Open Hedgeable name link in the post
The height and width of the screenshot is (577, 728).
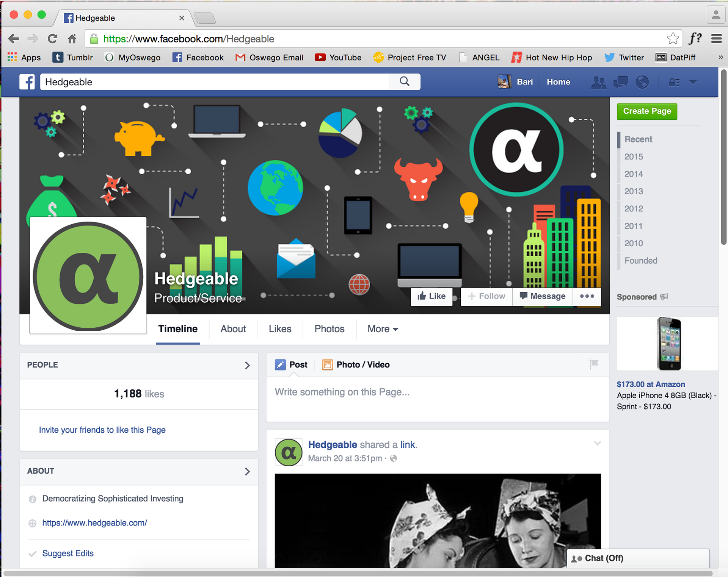coord(333,445)
